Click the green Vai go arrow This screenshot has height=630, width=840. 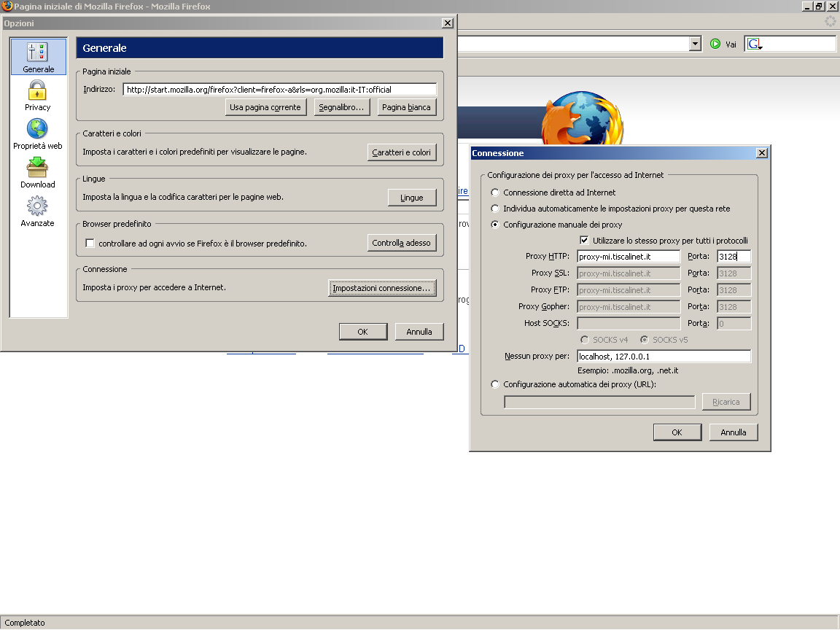click(x=715, y=44)
